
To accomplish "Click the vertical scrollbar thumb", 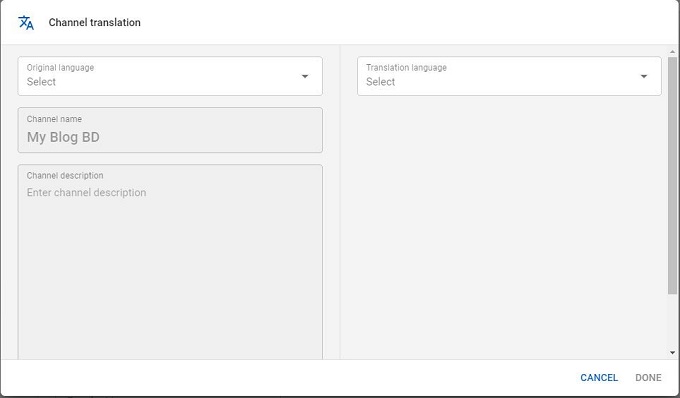I will 673,176.
